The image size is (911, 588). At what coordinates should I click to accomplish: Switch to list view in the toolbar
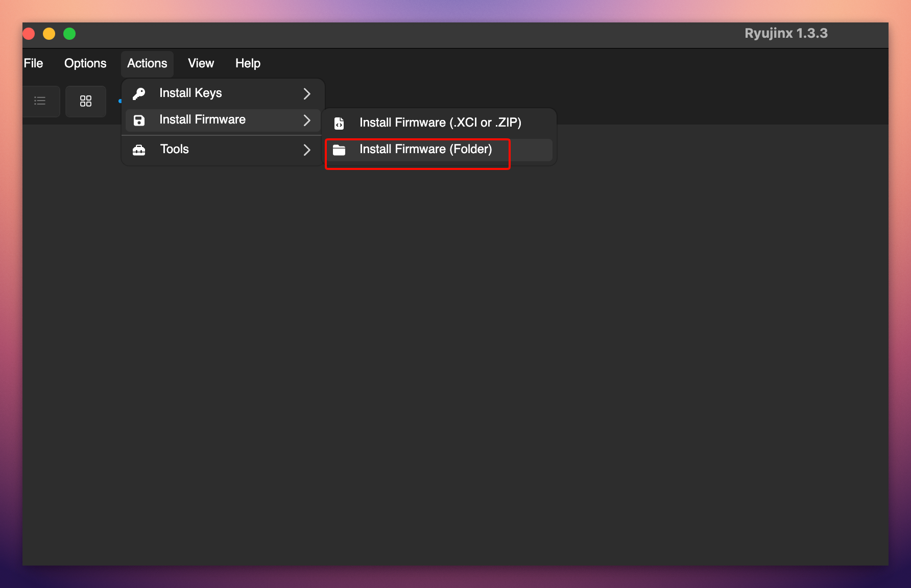tap(40, 101)
